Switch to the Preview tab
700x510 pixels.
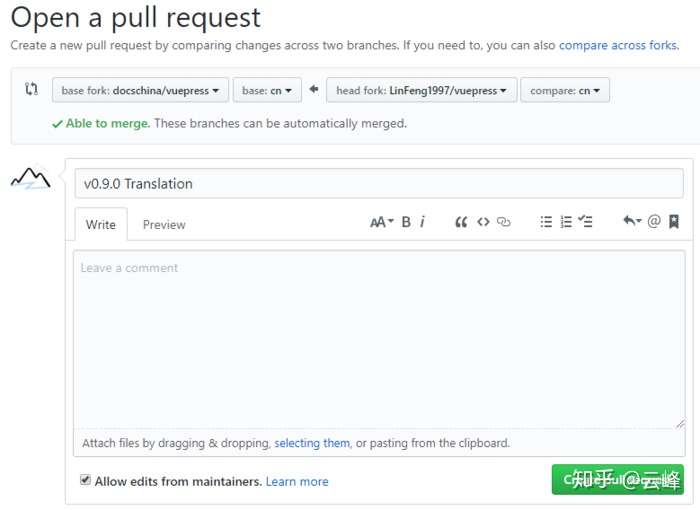coord(164,225)
